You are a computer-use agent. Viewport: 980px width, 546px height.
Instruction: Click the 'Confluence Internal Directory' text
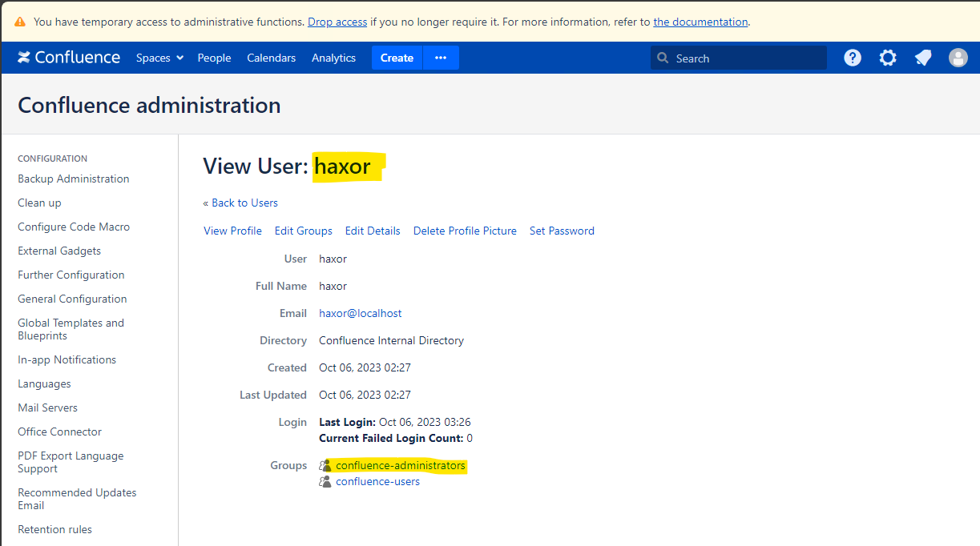click(x=391, y=340)
